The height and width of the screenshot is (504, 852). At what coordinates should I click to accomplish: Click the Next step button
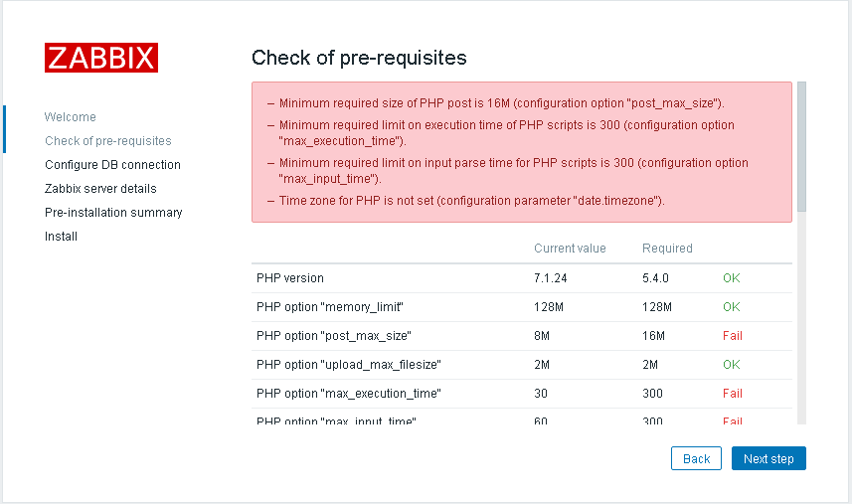(x=768, y=458)
